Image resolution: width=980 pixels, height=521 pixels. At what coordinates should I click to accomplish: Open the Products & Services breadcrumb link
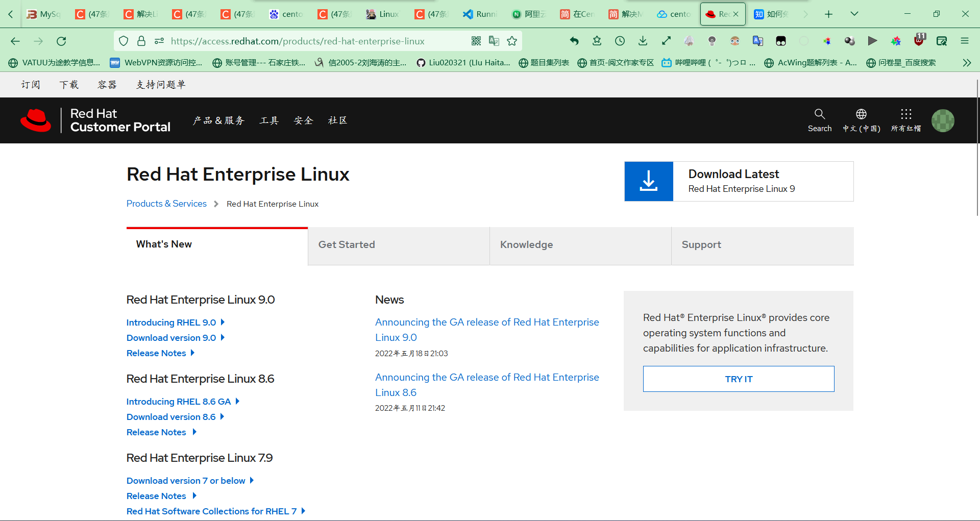pos(166,204)
